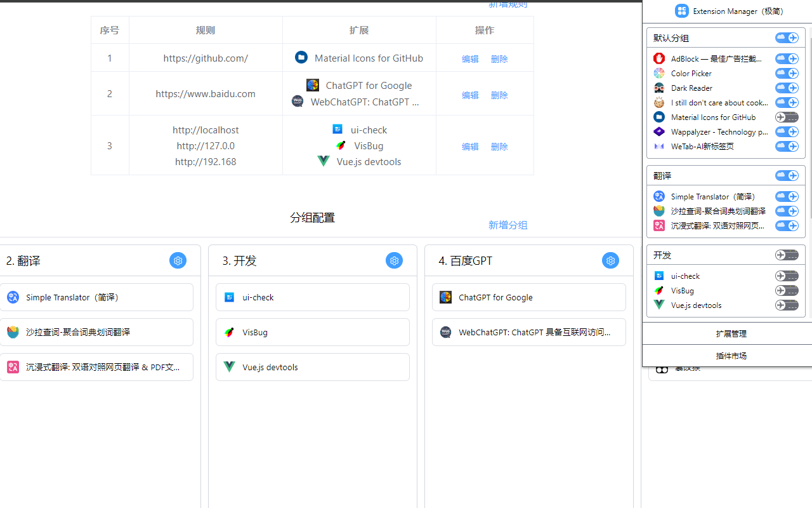
Task: Click ChatGPT for Google icon in 百度GPT card
Action: point(446,297)
